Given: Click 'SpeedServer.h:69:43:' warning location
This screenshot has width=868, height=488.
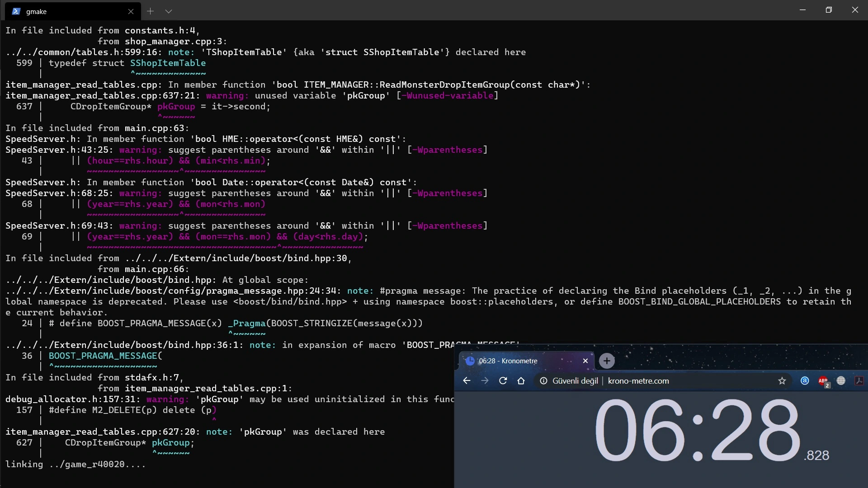Looking at the screenshot, I should 60,226.
